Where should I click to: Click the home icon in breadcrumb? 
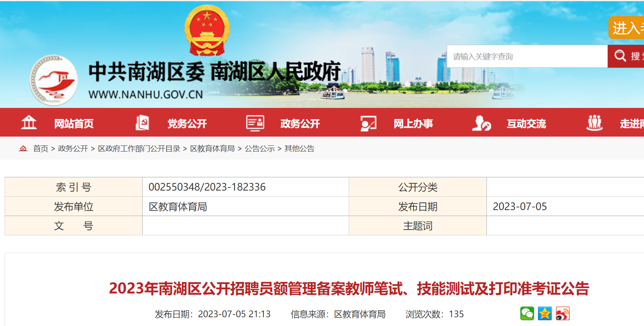[x=23, y=148]
